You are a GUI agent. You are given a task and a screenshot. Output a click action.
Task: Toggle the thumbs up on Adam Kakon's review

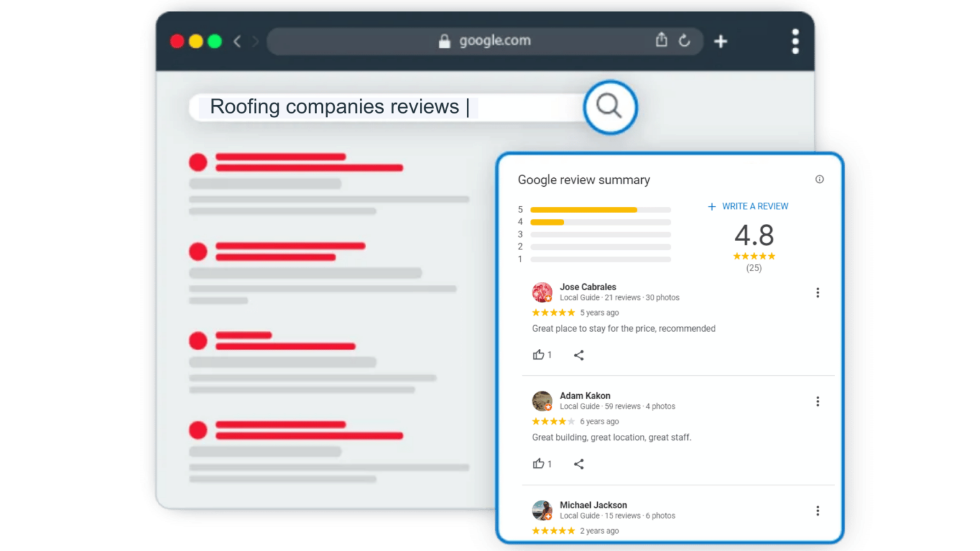click(x=539, y=464)
